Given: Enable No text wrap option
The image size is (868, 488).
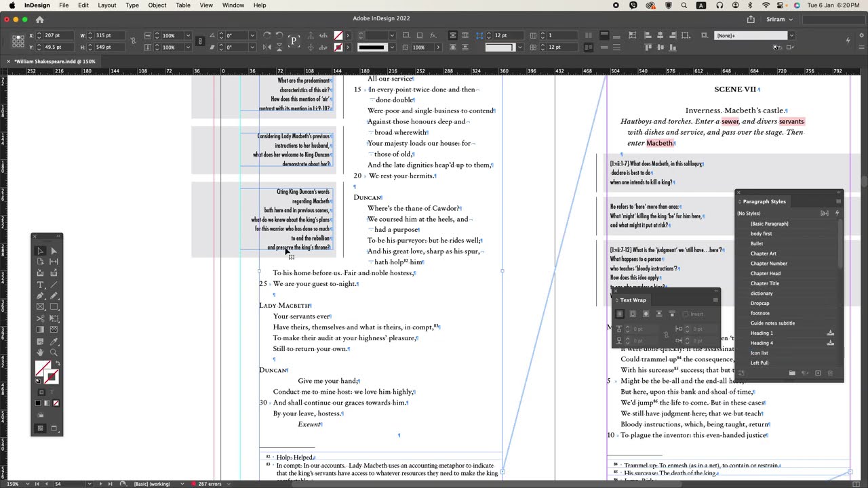Looking at the screenshot, I should pos(619,314).
